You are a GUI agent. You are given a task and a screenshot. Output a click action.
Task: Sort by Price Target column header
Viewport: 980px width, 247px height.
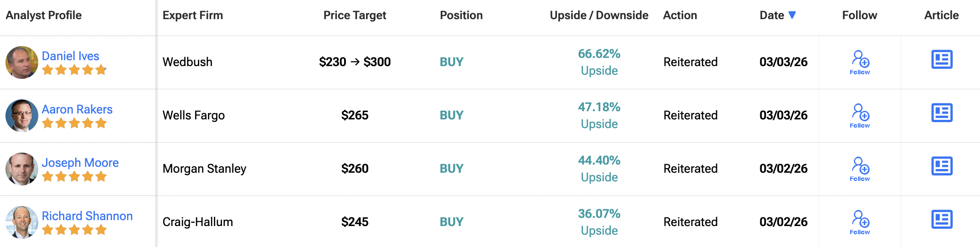[355, 15]
